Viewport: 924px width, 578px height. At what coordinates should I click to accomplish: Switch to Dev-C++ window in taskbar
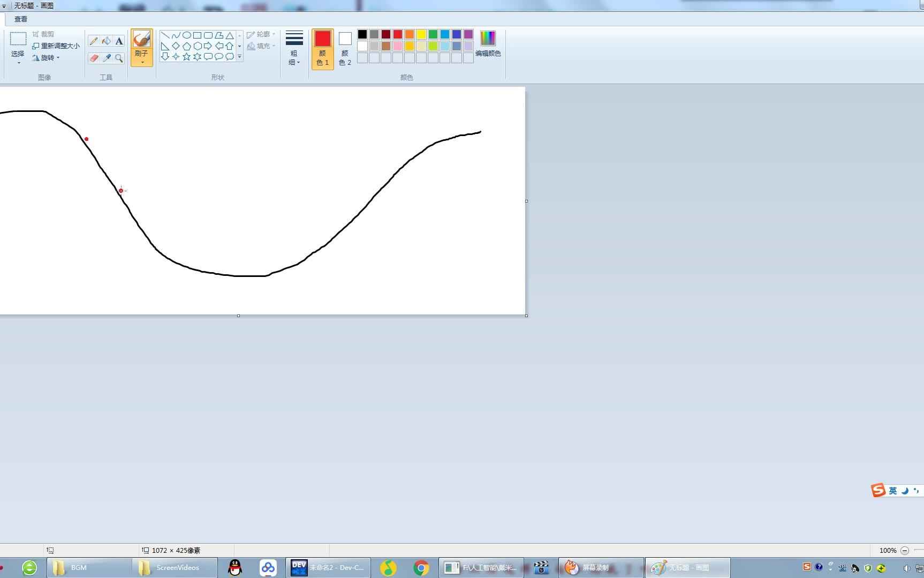point(328,568)
